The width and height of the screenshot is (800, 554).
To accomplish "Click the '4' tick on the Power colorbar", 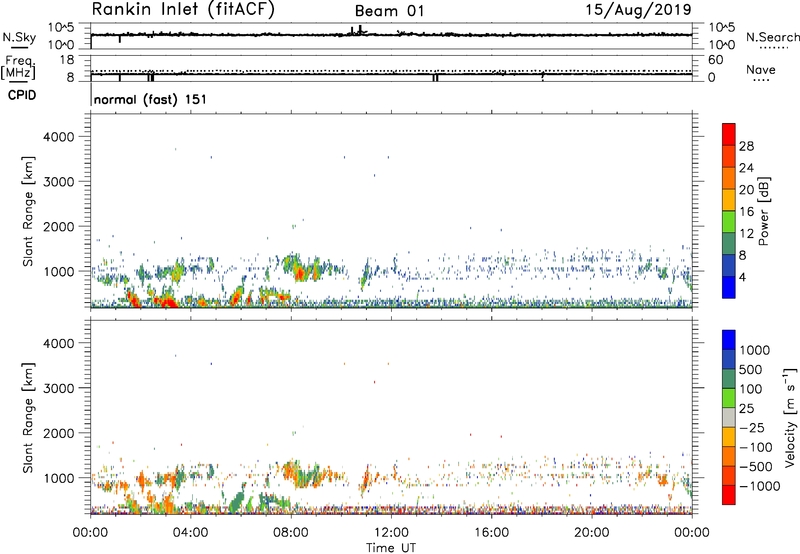I will [x=743, y=277].
